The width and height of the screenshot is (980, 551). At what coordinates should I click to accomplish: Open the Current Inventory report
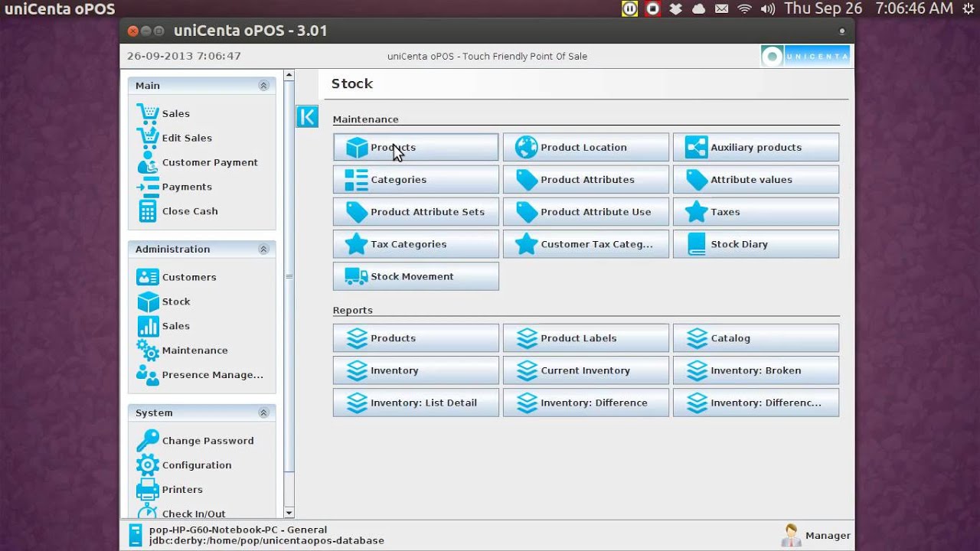point(586,370)
